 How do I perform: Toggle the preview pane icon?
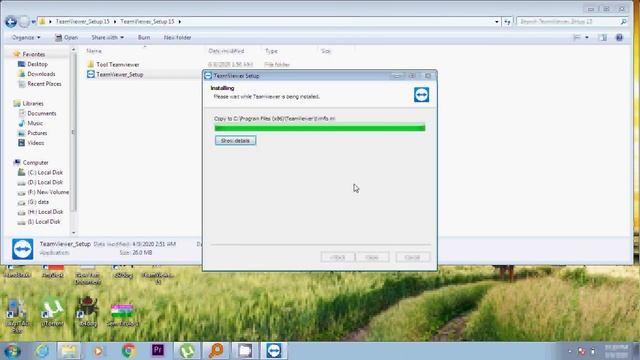click(602, 38)
